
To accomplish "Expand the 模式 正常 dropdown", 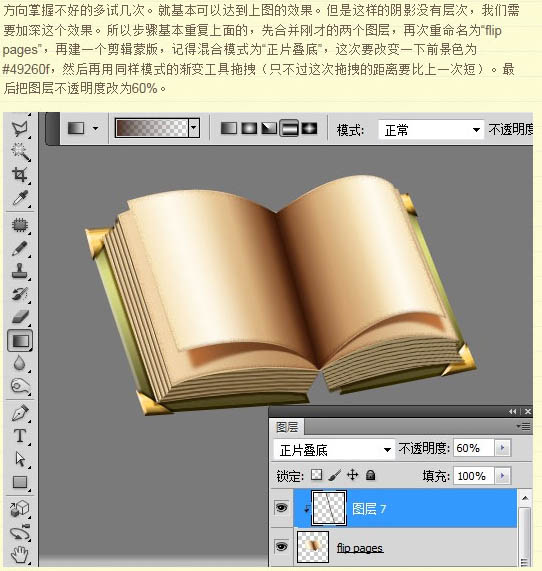I will (431, 129).
